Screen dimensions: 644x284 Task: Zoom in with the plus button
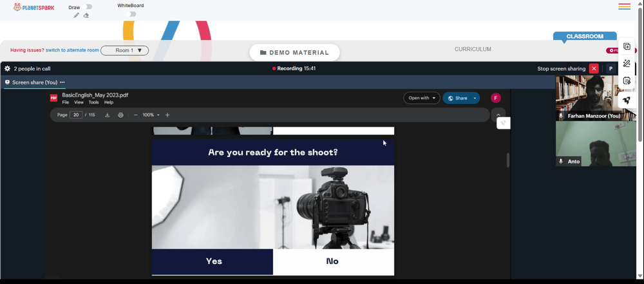(x=167, y=115)
